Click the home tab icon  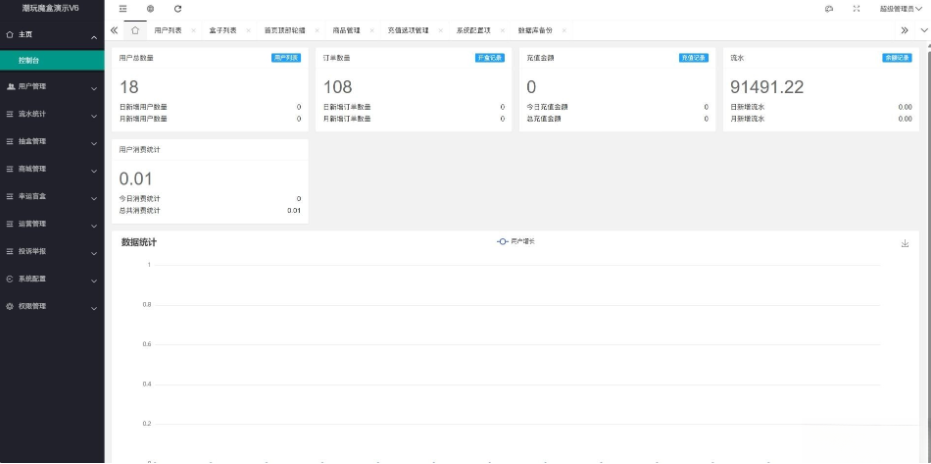tap(135, 30)
